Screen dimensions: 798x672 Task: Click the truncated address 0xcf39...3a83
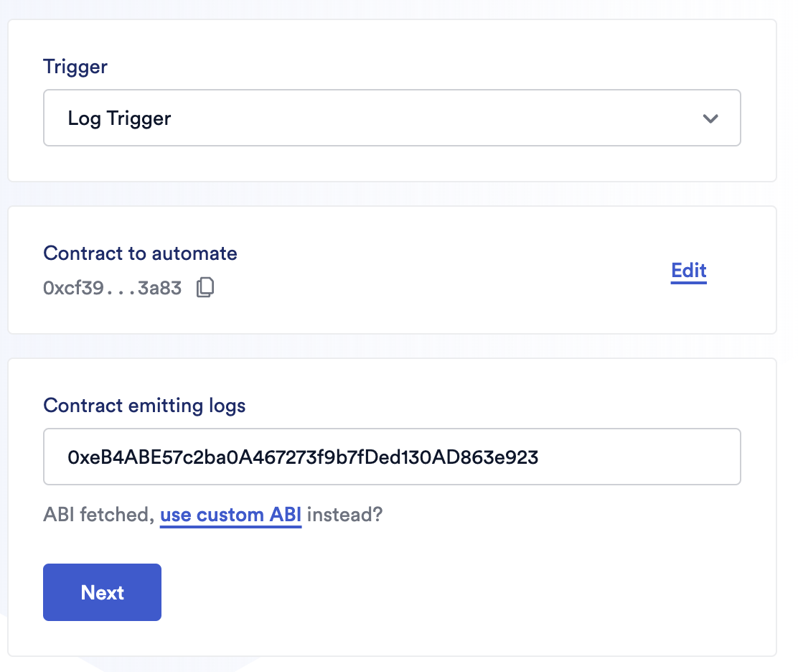113,289
